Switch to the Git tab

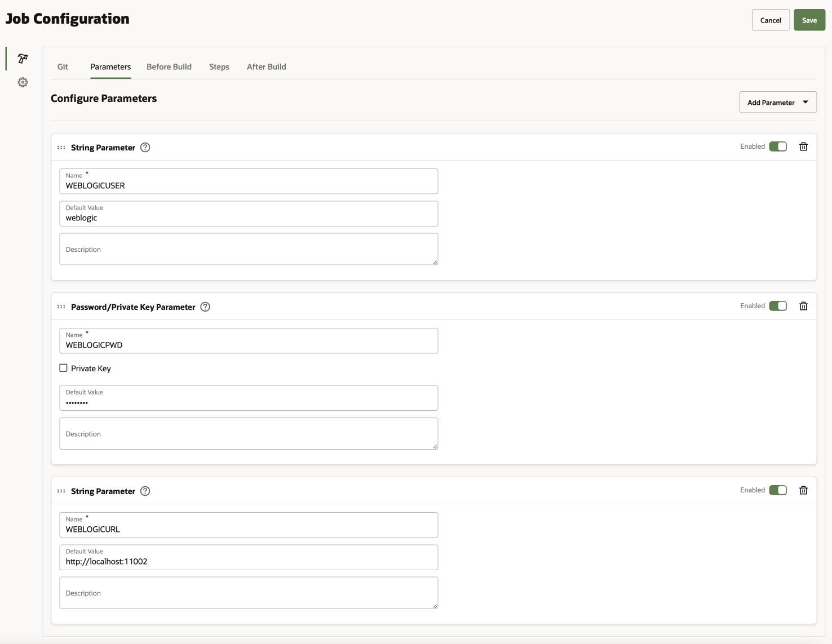point(63,66)
